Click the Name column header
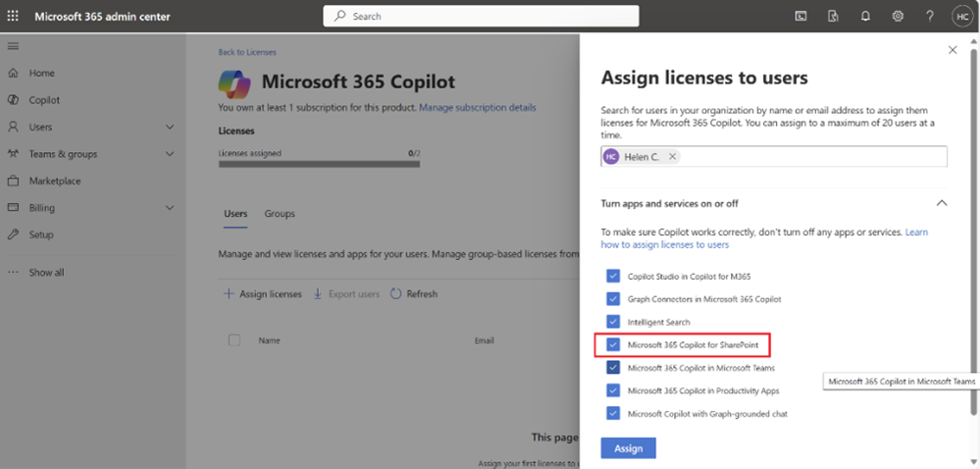Viewport: 980px width, 469px height. [270, 340]
